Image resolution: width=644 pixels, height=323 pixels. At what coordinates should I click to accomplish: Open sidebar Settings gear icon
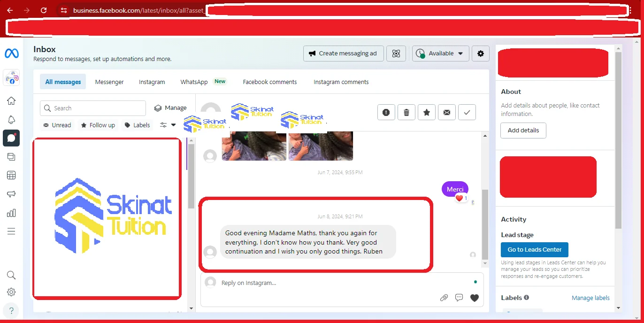coord(11,292)
